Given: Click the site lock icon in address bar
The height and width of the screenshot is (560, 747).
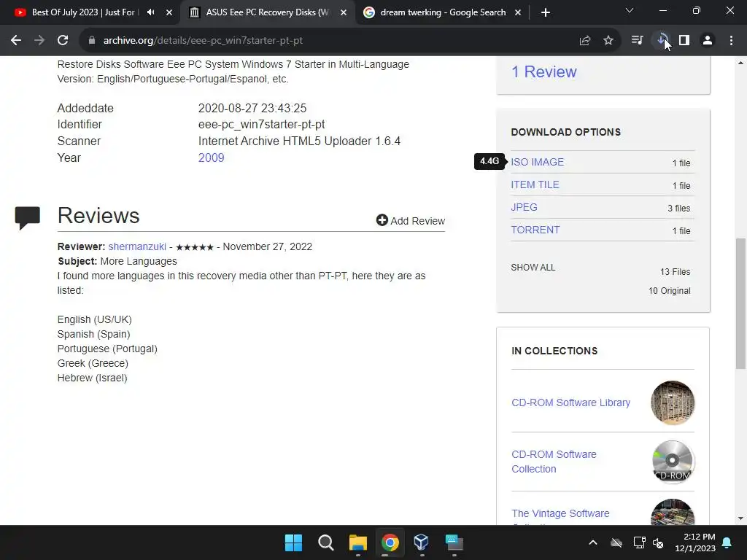Looking at the screenshot, I should [92, 41].
